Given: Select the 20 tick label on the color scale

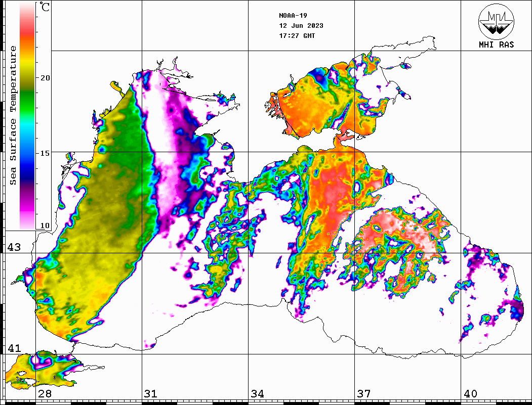Looking at the screenshot, I should [x=46, y=78].
